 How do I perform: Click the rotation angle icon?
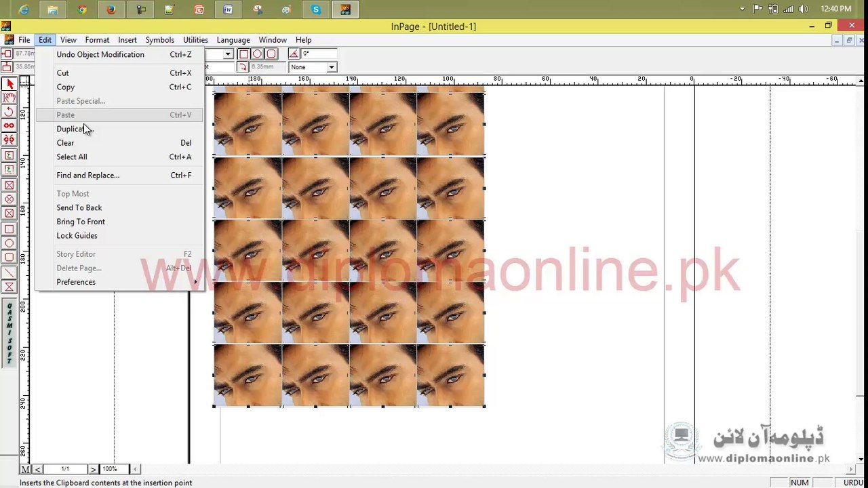point(294,54)
